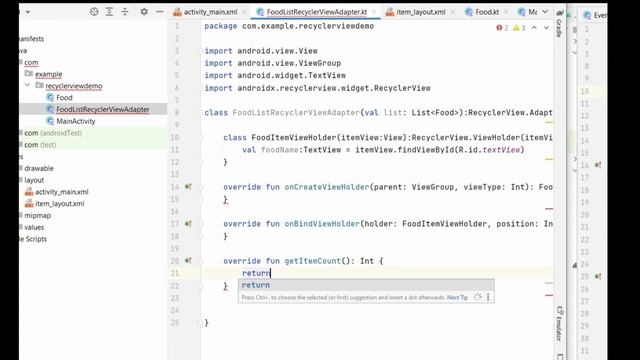
Task: Click item_layout.xml layout file icon in tree
Action: [x=29, y=203]
